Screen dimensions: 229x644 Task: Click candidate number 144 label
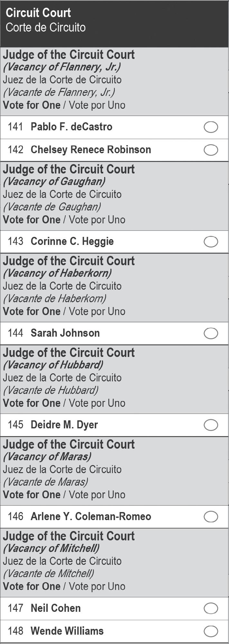[15, 333]
